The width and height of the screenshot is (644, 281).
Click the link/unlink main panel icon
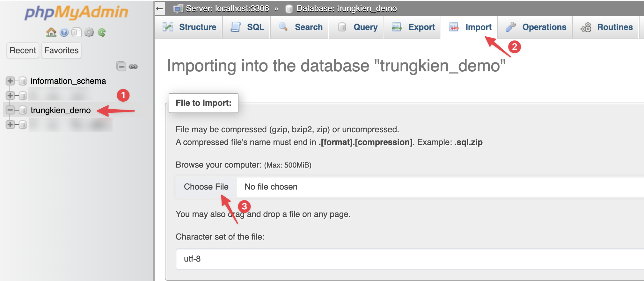click(x=133, y=67)
